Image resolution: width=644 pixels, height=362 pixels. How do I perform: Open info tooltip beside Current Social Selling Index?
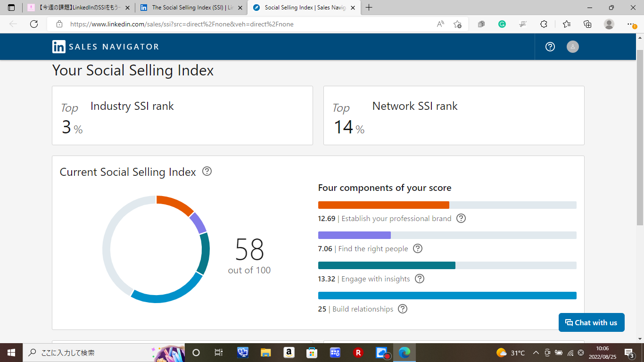[206, 171]
